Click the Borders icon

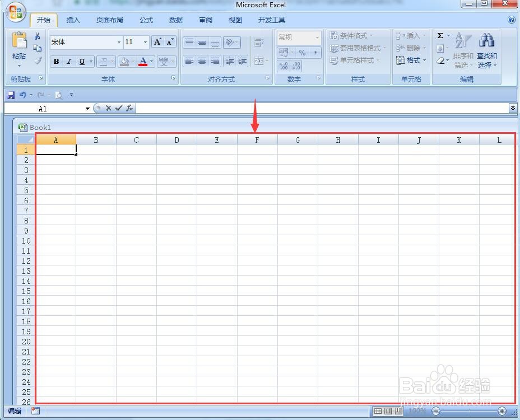tap(104, 62)
